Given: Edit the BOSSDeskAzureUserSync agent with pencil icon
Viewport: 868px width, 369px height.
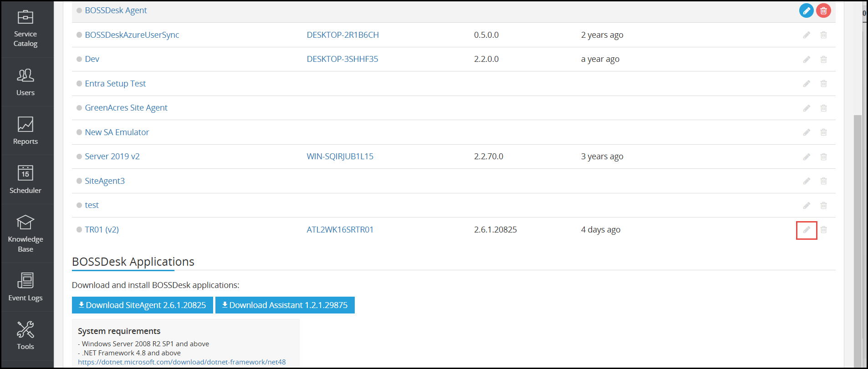Looking at the screenshot, I should pos(807,35).
